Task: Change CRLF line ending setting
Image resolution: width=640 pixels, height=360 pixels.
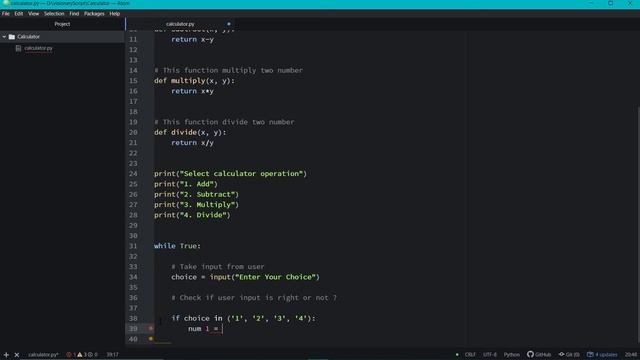Action: coord(470,355)
